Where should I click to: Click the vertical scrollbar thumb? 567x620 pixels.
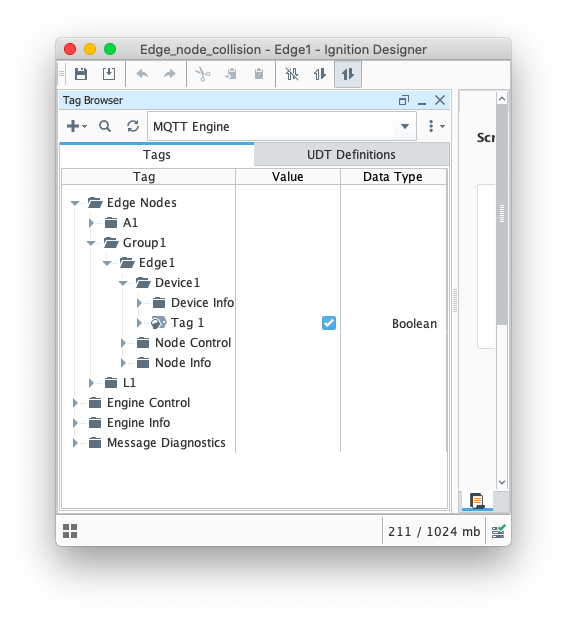pos(502,214)
